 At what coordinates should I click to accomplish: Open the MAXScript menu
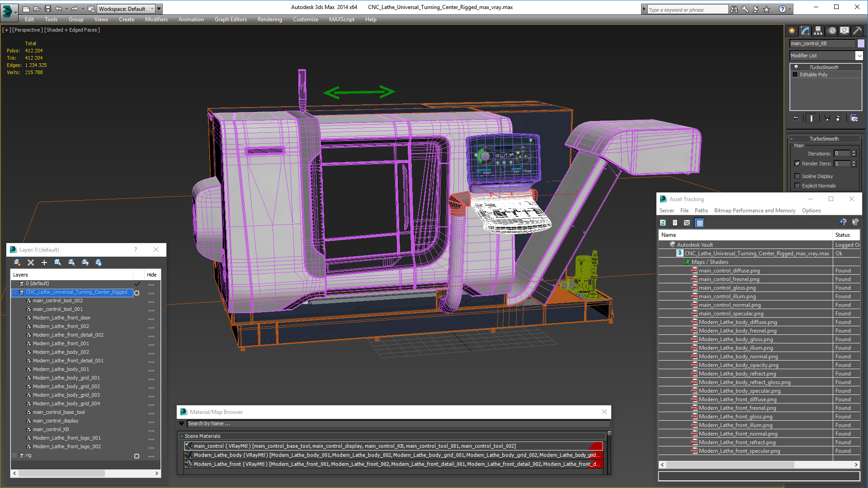pyautogui.click(x=342, y=19)
